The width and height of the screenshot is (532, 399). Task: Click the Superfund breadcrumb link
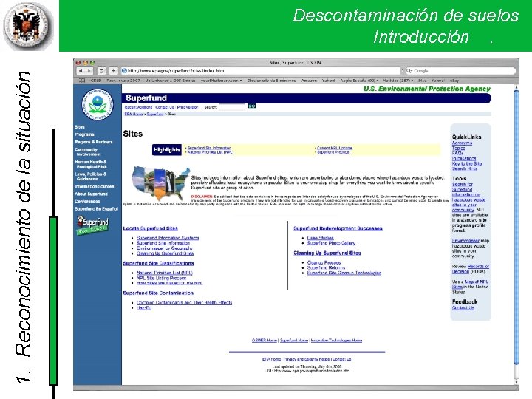(155, 115)
